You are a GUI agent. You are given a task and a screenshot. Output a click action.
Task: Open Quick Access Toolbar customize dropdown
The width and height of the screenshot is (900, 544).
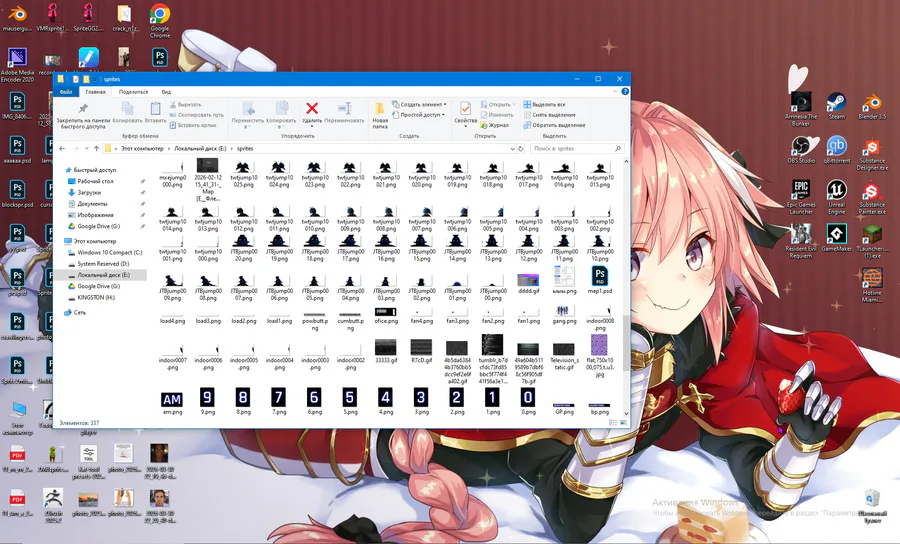click(x=96, y=79)
